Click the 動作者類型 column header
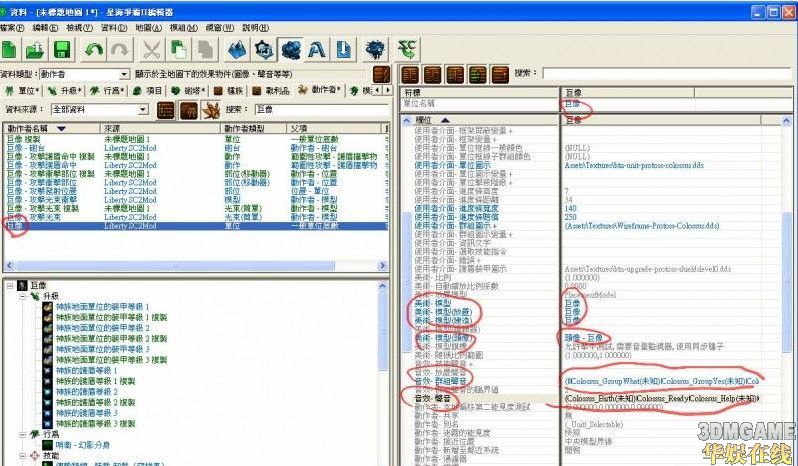 click(253, 128)
